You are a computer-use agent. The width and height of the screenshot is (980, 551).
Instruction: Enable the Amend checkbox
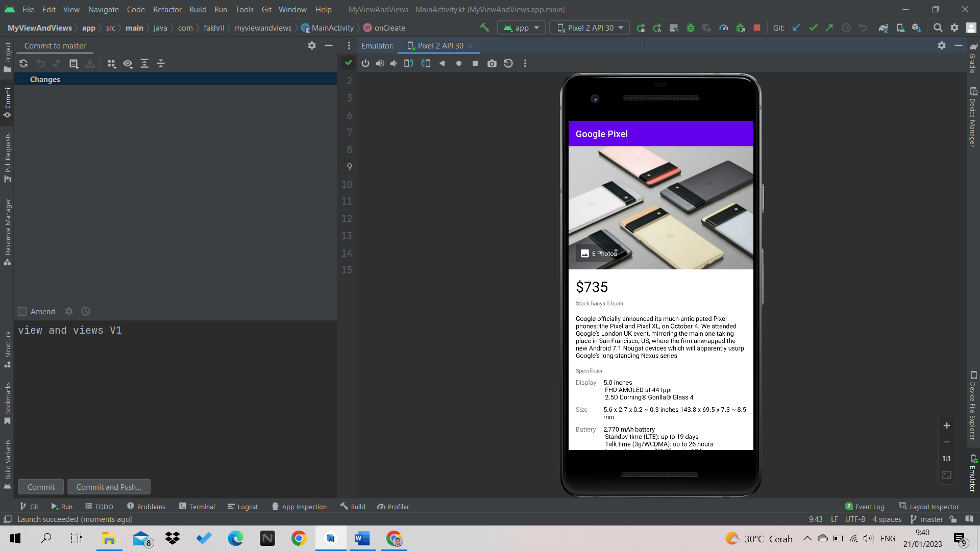pos(22,311)
